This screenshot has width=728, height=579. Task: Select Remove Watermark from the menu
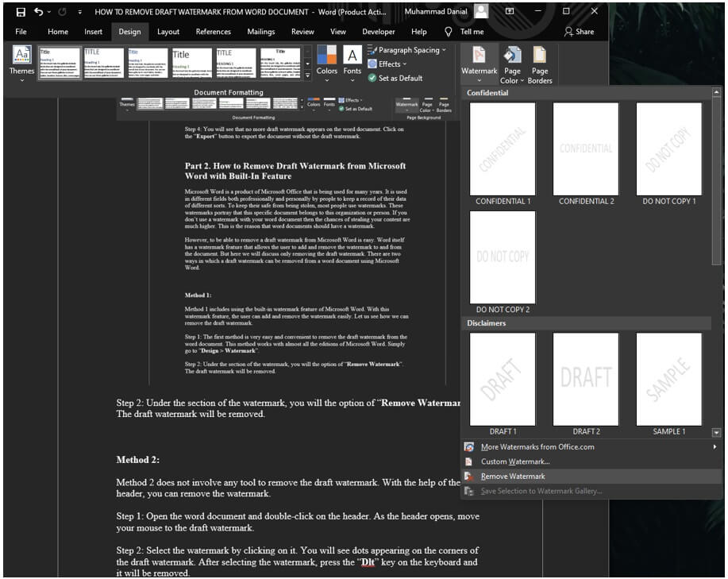(513, 477)
